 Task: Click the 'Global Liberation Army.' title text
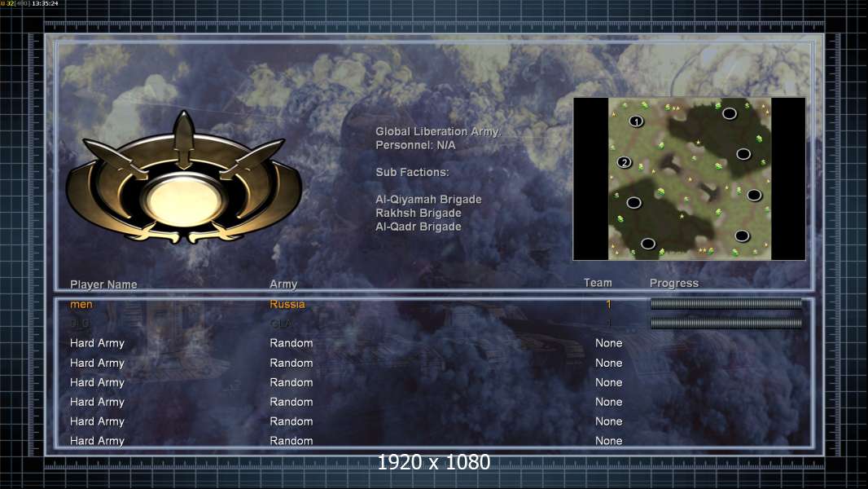pos(438,132)
